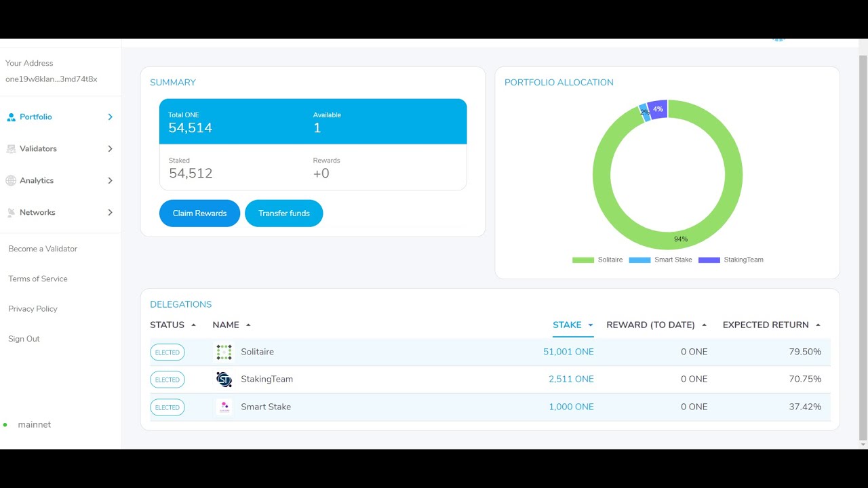Viewport: 868px width, 488px height.
Task: Open Become a Validator link
Action: 43,249
